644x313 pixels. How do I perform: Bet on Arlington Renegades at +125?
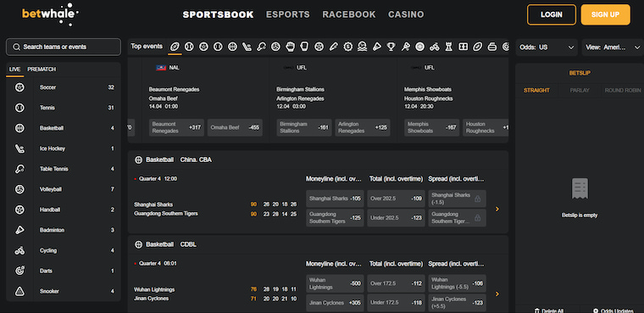point(363,127)
